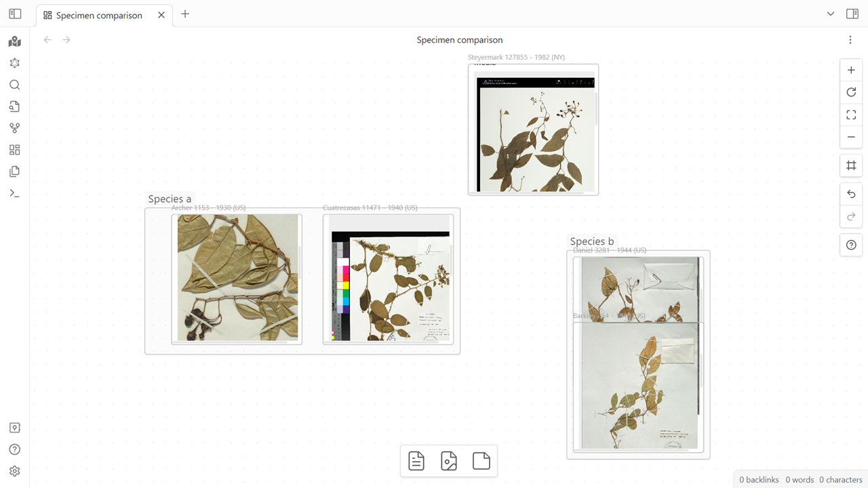Click the Specimen comparison title text
Screen dimensions: 868x488
click(460, 40)
